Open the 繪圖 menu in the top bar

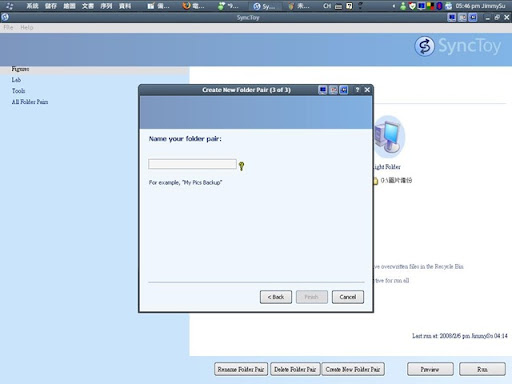[x=69, y=6]
